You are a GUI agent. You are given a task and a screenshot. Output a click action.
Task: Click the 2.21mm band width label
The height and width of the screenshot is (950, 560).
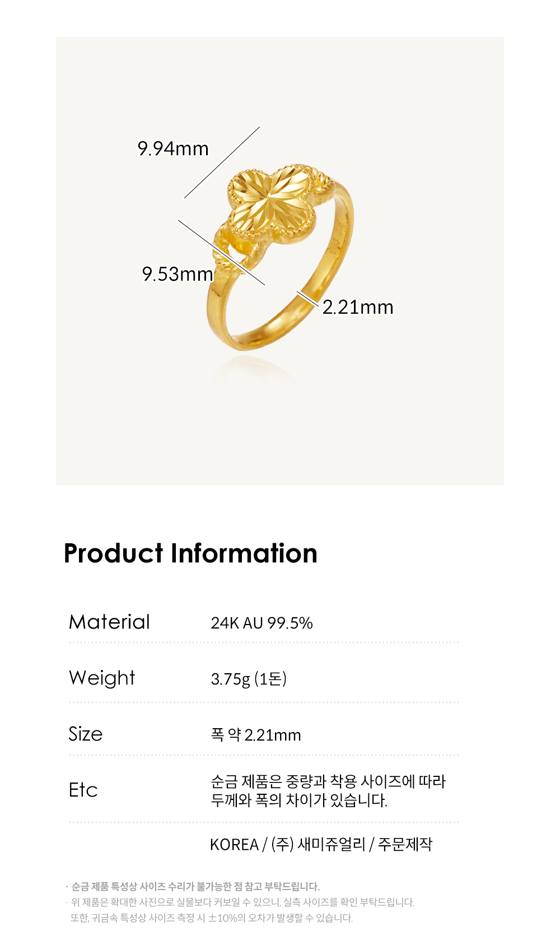358,308
